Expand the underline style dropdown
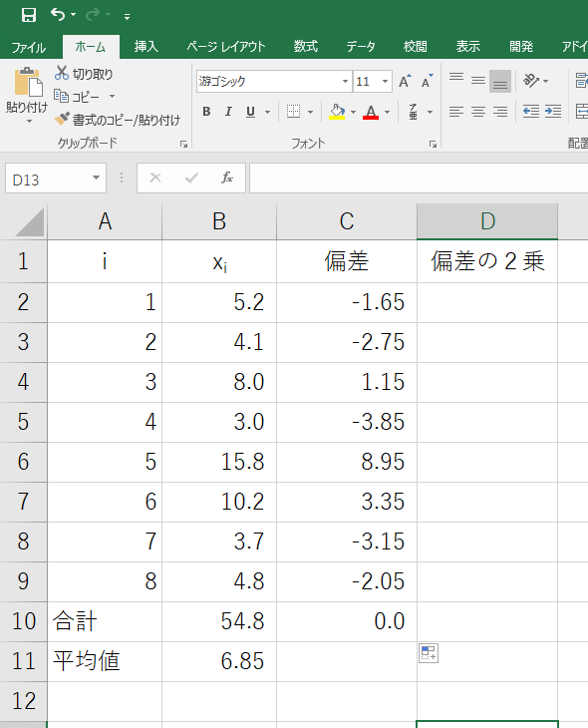 267,112
